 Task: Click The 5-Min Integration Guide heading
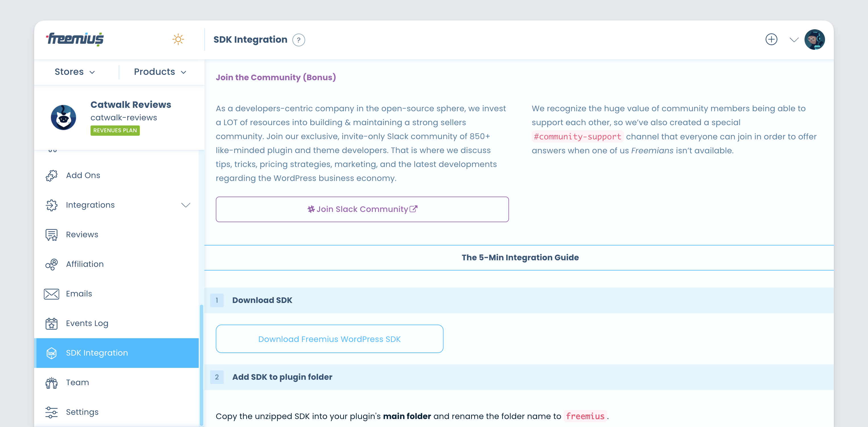[x=520, y=258]
